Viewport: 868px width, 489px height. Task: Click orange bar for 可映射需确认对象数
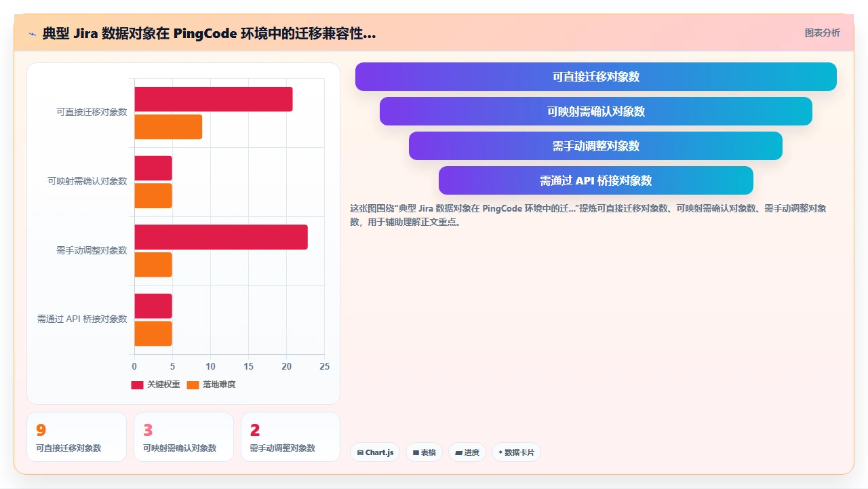point(153,196)
